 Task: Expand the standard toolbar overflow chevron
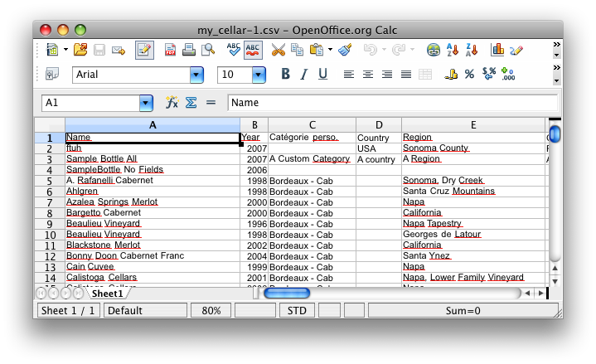coord(556,45)
